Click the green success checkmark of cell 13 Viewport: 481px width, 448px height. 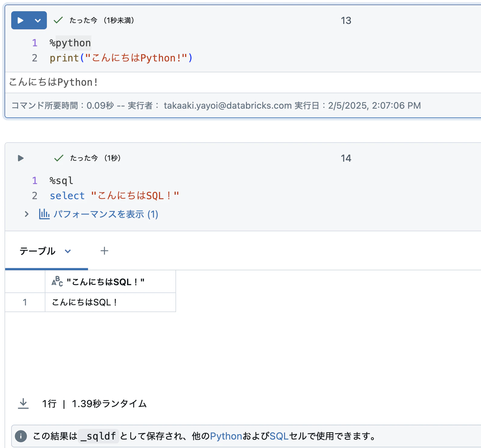tap(58, 20)
